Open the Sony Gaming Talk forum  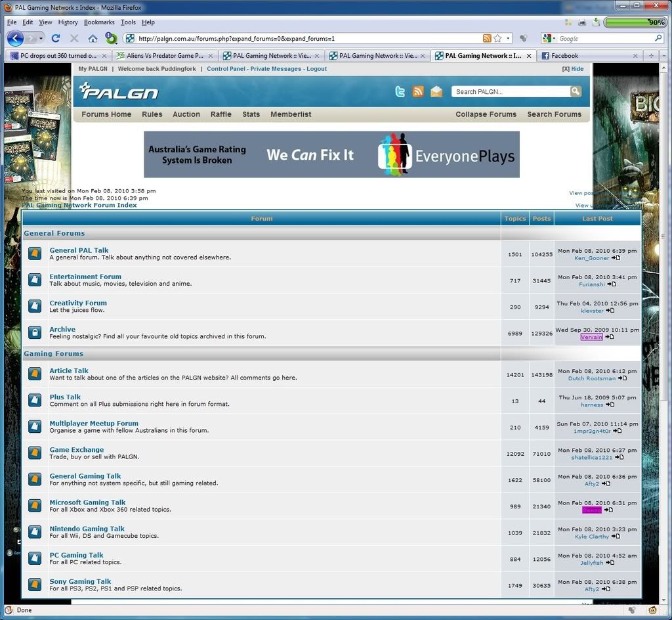pos(80,581)
